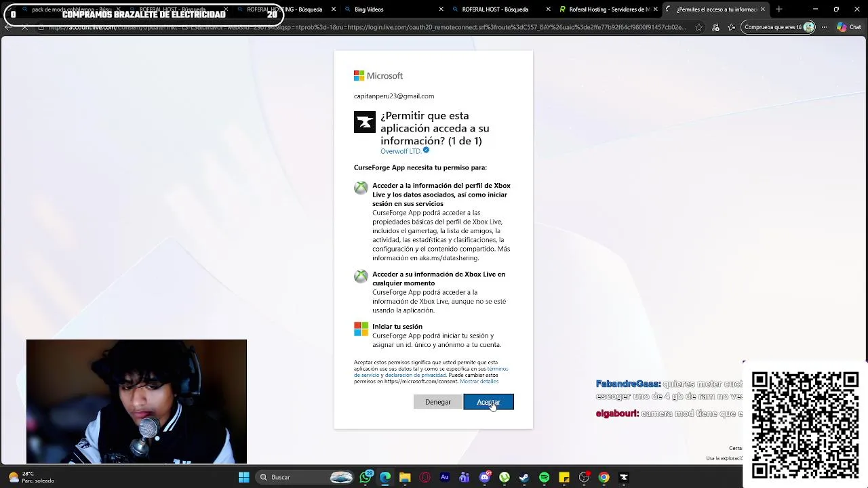Open a new browser tab

coord(778,9)
